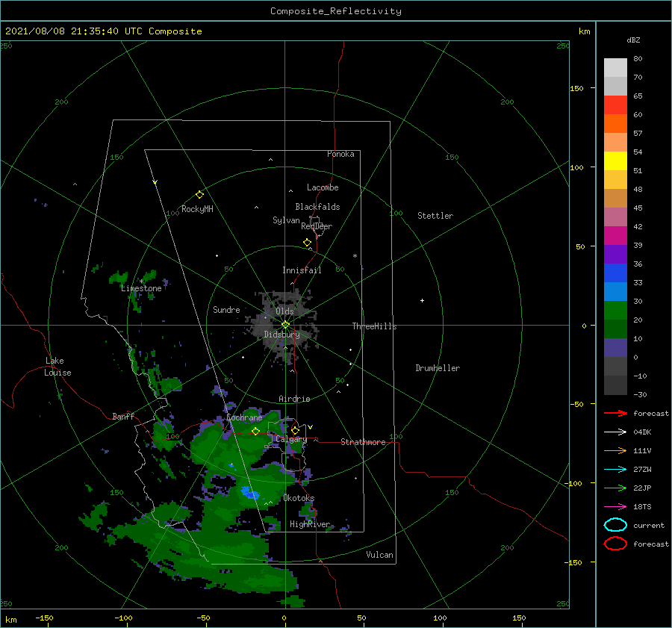Pick the cyan 27ZW arrow icon
This screenshot has height=628, width=672.
(615, 470)
